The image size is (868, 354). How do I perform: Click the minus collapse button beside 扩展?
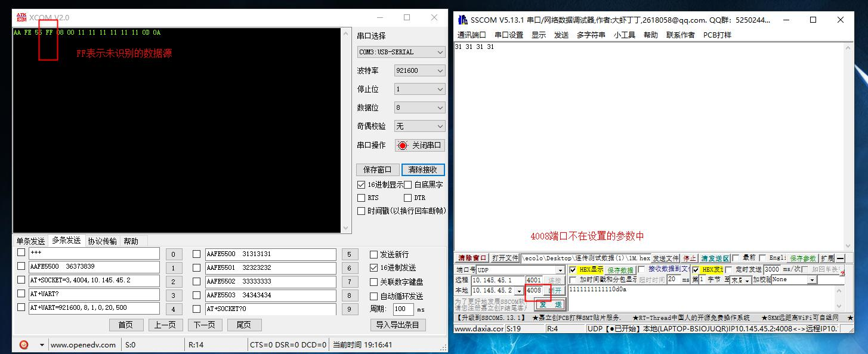840,258
